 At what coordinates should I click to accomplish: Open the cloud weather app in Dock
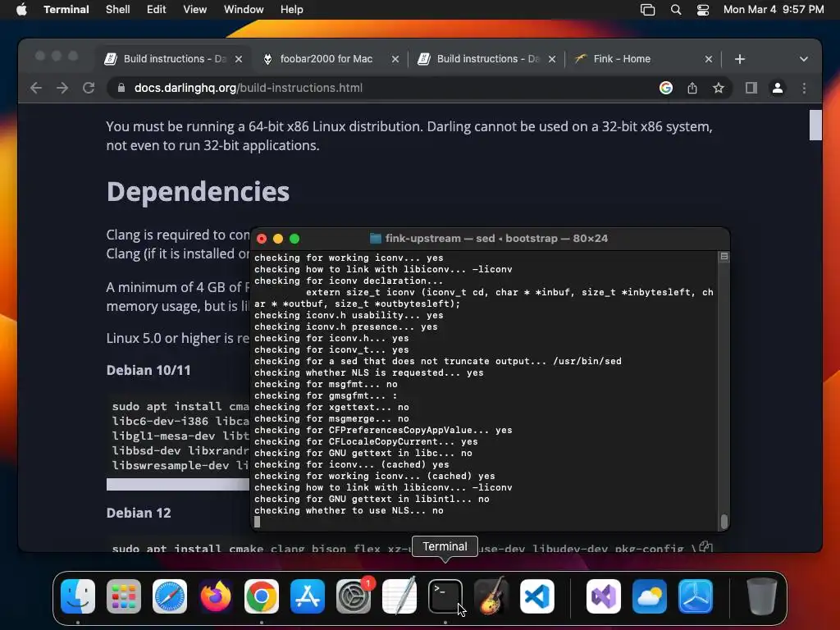click(650, 596)
